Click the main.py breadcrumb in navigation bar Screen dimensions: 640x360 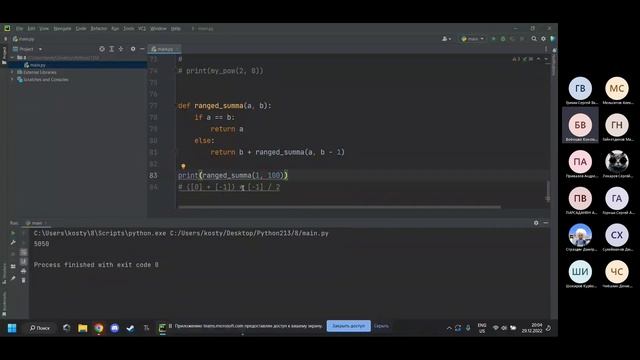pyautogui.click(x=24, y=39)
